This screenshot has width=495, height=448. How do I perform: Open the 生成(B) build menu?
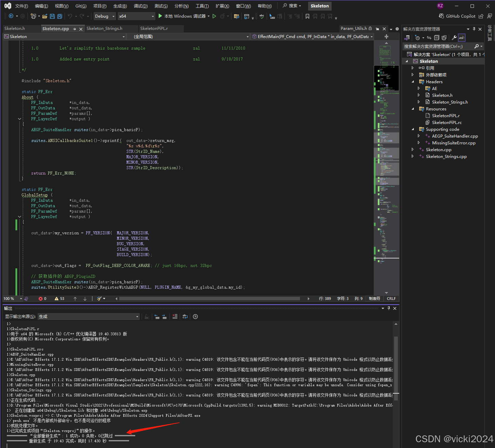click(x=120, y=6)
